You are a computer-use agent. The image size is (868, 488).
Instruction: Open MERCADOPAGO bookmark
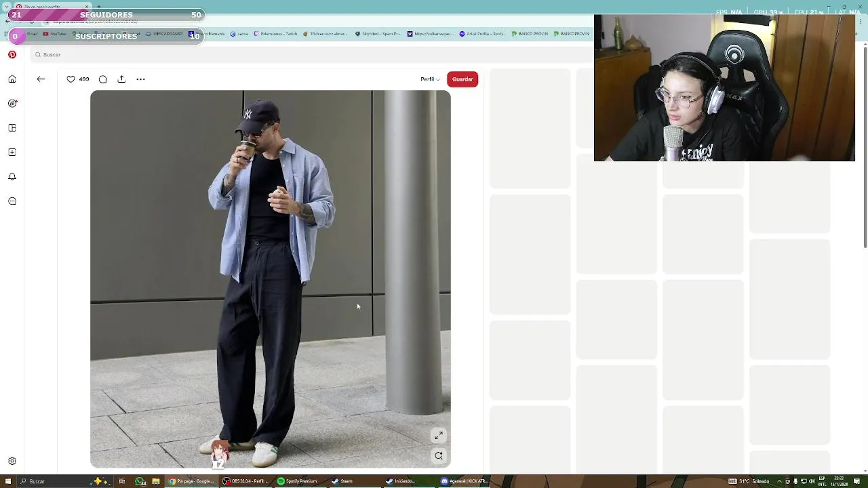coord(164,34)
